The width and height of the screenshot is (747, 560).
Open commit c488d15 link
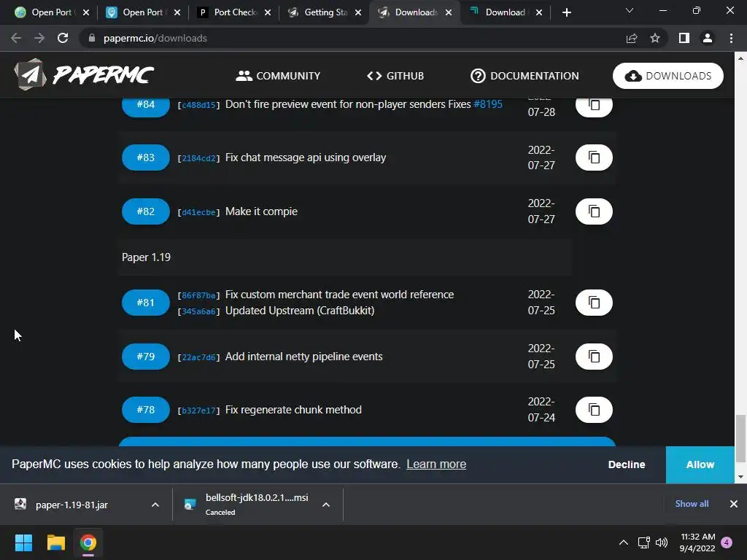click(x=198, y=105)
